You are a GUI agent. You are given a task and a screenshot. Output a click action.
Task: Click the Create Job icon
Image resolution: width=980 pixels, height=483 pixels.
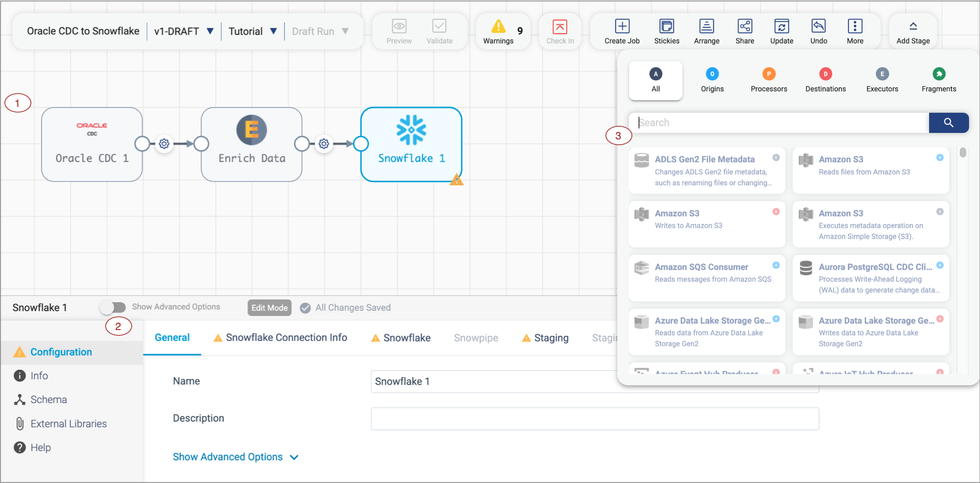pyautogui.click(x=622, y=26)
